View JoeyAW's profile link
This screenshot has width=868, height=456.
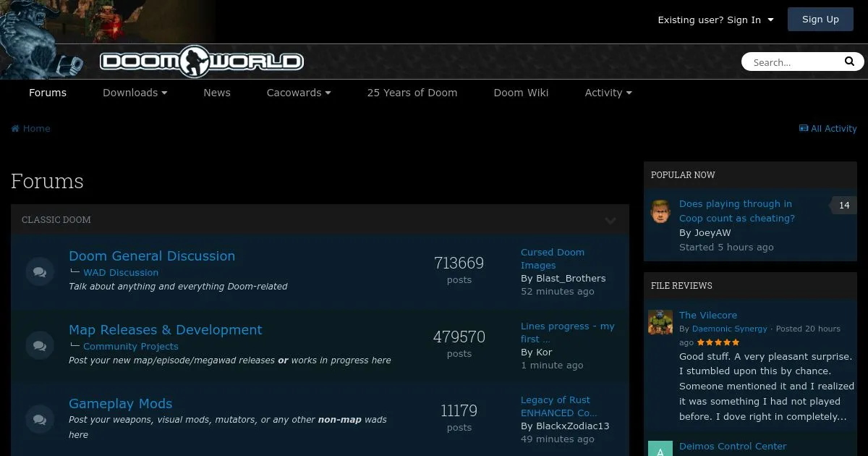click(x=712, y=233)
